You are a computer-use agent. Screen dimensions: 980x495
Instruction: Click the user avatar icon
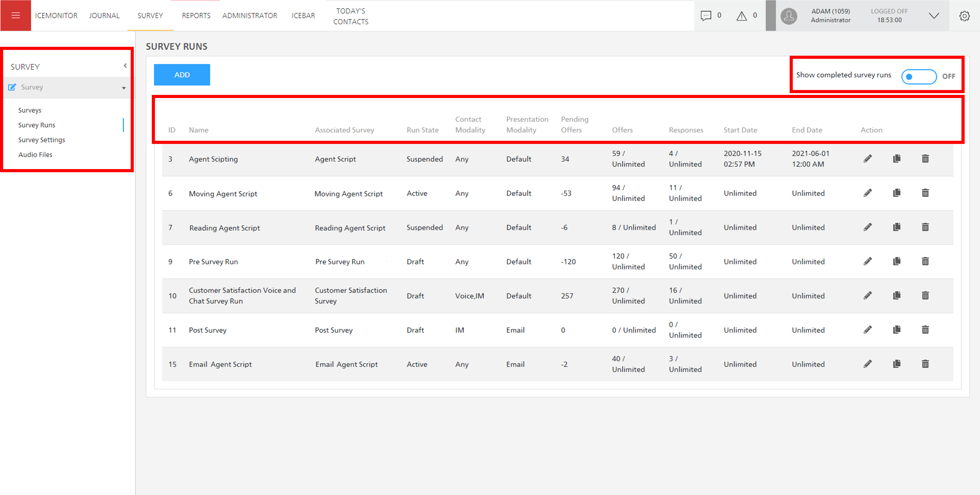(x=789, y=16)
